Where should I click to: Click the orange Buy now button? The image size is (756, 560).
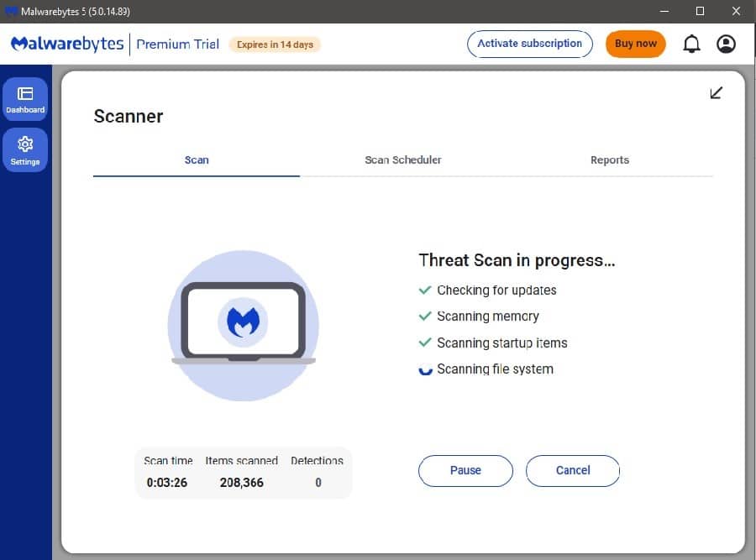pos(636,44)
